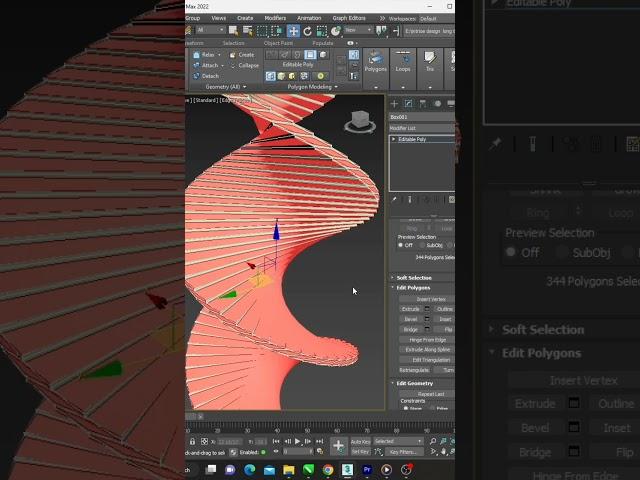Screen dimensions: 640x480
Task: Activate the Select and Move tool
Action: [293, 31]
